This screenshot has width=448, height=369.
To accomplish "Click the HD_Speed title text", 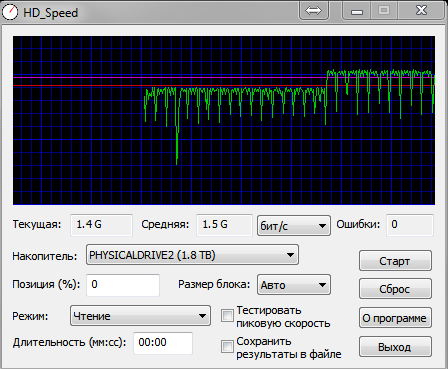I will tap(50, 13).
